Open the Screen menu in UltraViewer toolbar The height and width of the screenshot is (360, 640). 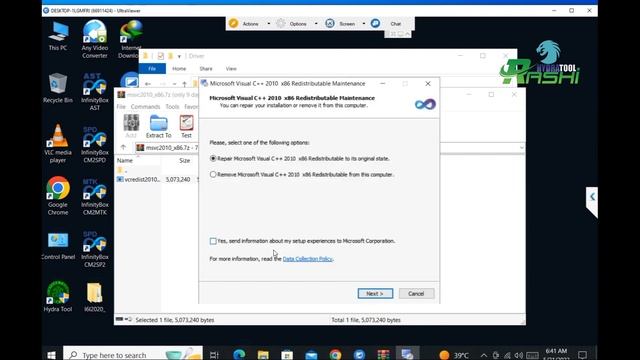(341, 24)
